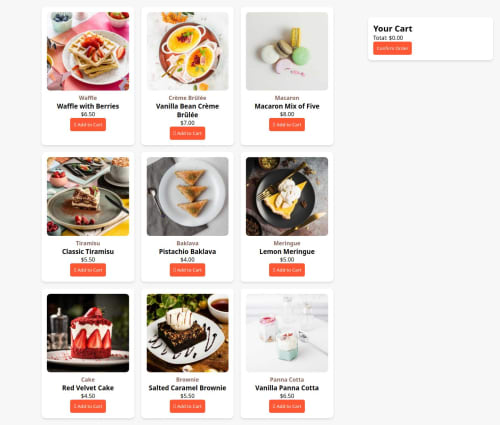
Task: Select the tiramisu dessert image
Action: point(88,197)
